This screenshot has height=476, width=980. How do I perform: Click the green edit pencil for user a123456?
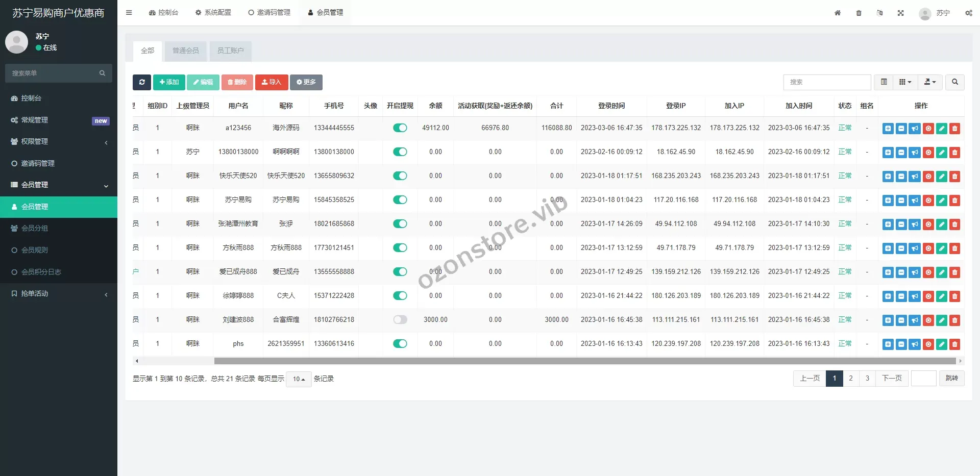click(942, 129)
